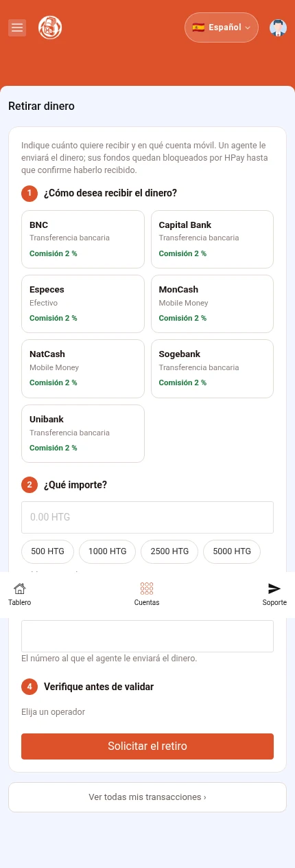Viewport: 295px width, 868px height.
Task: Choose Especes cash option
Action: 83,304
